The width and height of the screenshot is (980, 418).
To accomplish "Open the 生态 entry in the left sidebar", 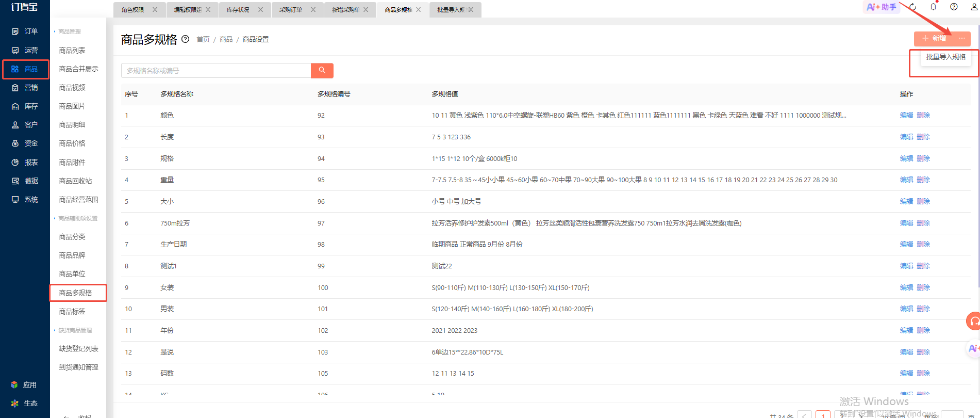I will (x=24, y=404).
